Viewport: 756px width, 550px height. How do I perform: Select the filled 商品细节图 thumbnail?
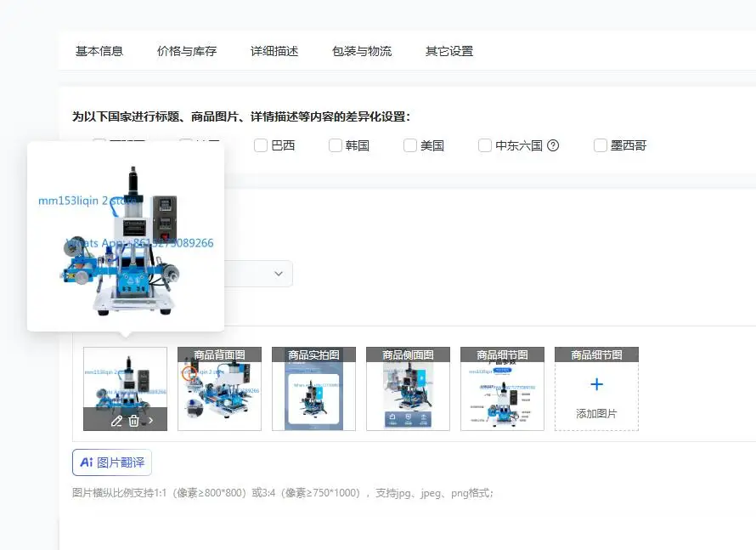point(502,388)
